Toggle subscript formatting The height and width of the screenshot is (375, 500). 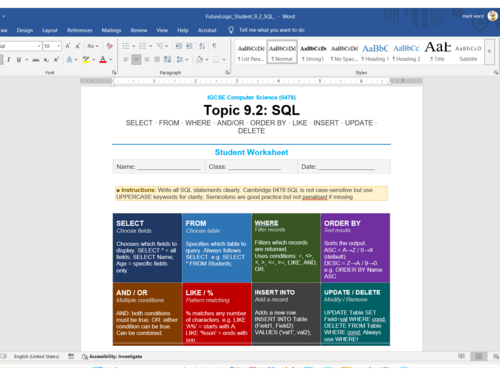46,60
